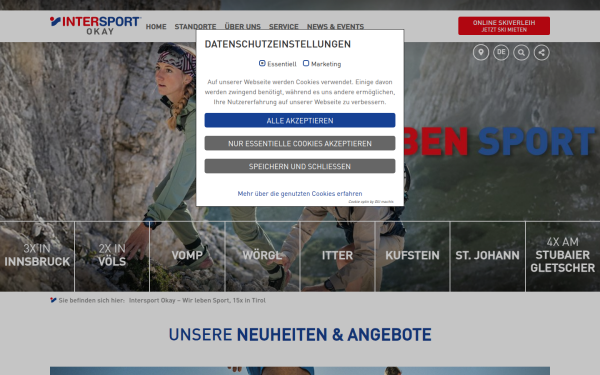Select the Itter location tile
Screen dimensions: 600x375
[338, 256]
